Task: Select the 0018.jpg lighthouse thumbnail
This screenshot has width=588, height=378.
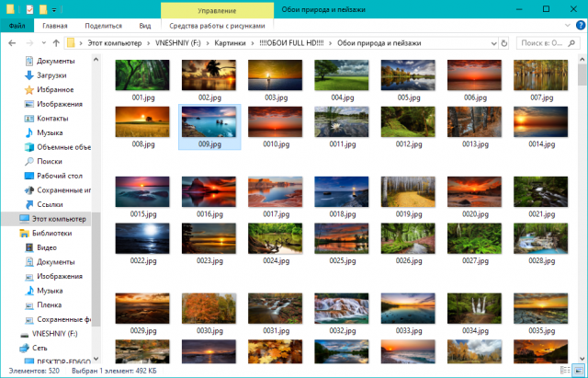Action: point(342,198)
